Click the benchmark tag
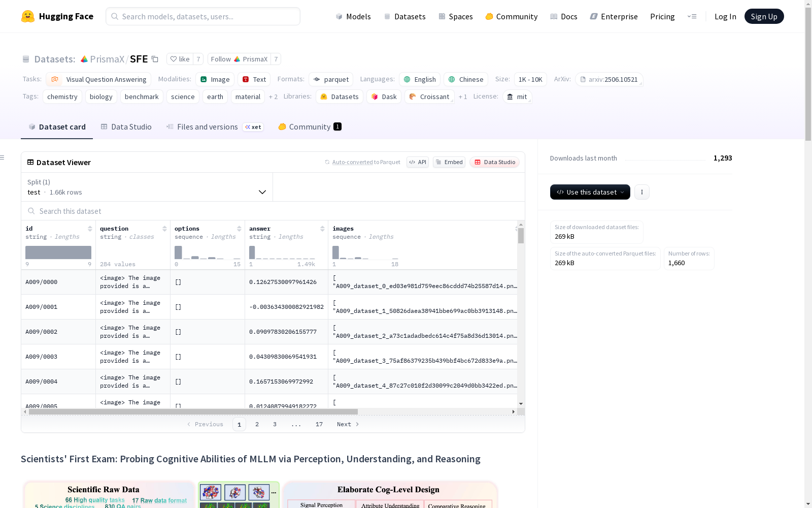Viewport: 812px width, 508px height. pyautogui.click(x=142, y=97)
